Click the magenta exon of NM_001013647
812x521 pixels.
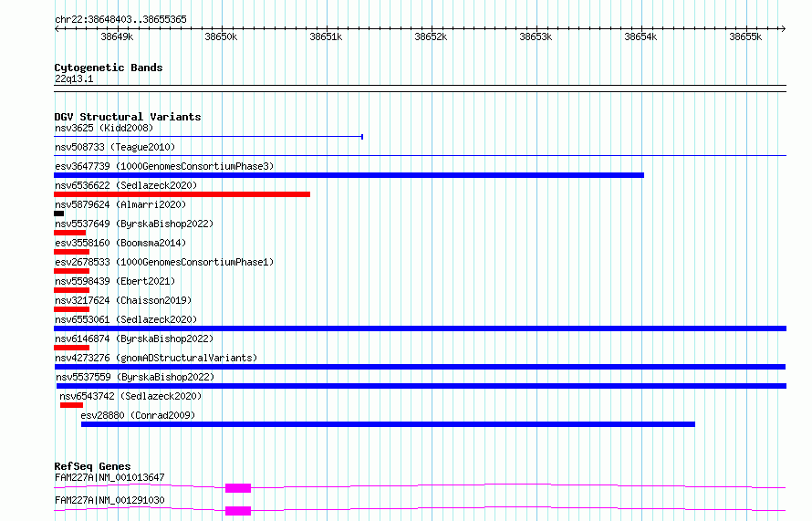click(x=238, y=488)
